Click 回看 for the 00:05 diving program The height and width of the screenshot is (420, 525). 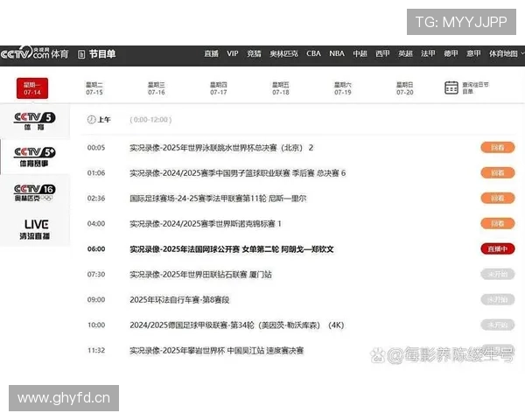(498, 147)
